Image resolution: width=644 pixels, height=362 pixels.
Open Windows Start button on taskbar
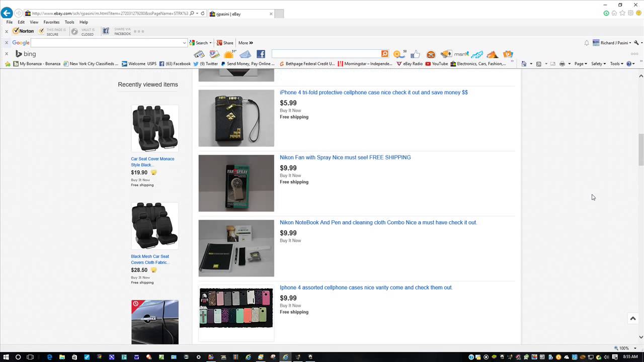(x=6, y=357)
